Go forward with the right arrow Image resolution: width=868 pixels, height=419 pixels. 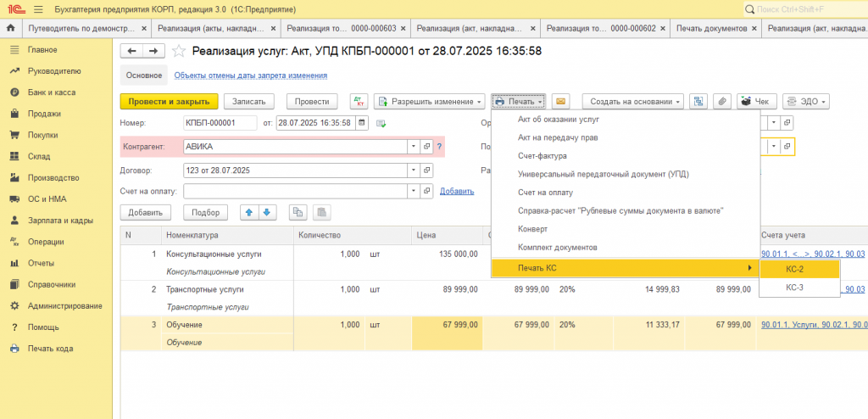pos(154,51)
